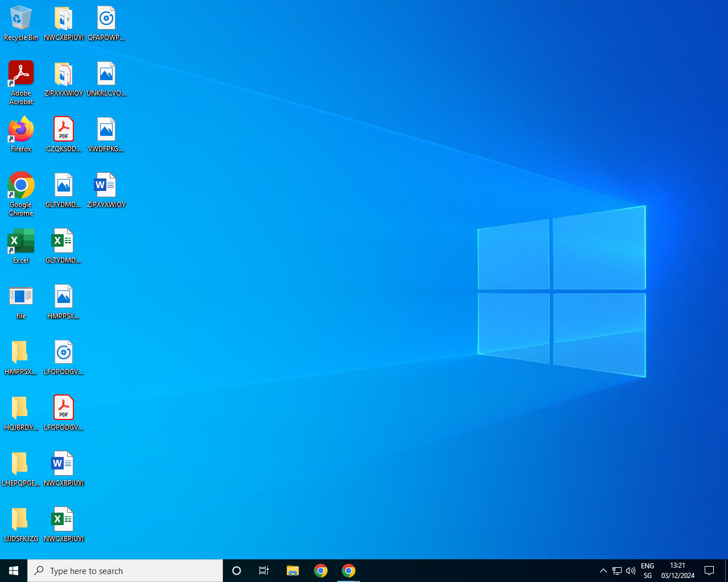Launch File Explorer from the taskbar
This screenshot has height=582, width=728.
point(293,571)
